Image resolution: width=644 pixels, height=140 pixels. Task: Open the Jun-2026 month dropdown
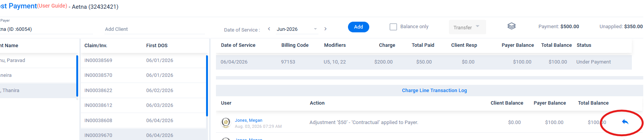pos(297,29)
